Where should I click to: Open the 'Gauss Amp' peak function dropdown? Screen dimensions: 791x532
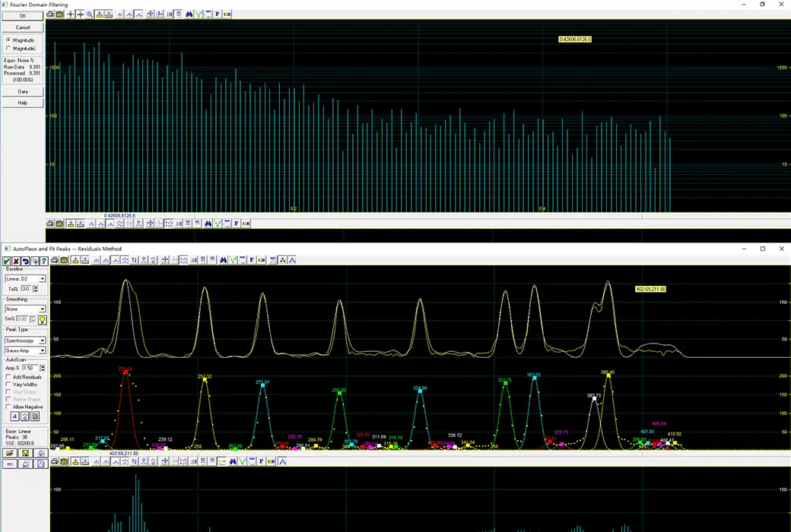pos(25,350)
